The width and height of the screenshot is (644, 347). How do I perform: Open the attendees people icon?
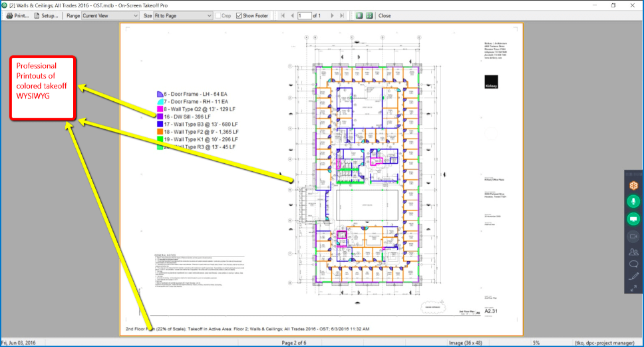pos(633,252)
